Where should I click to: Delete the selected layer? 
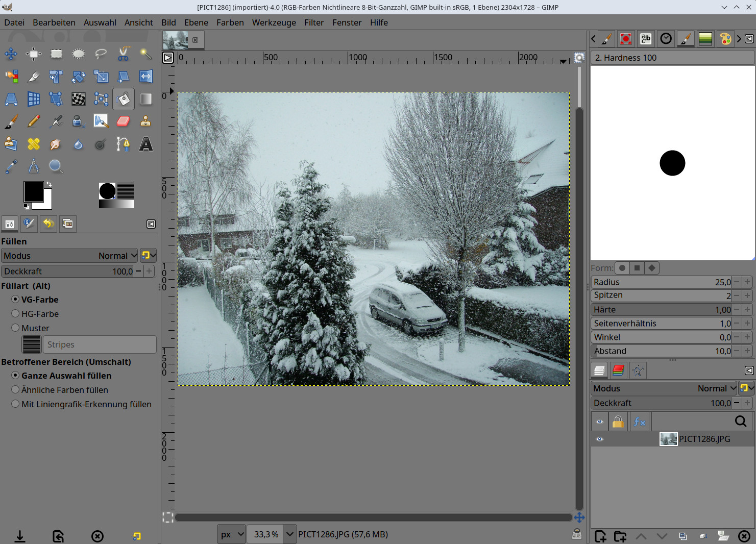(744, 536)
